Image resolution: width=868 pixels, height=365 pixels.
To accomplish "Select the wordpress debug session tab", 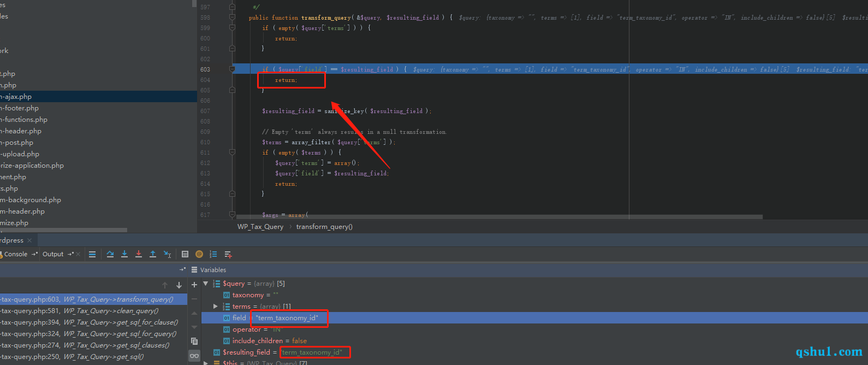I will click(11, 240).
